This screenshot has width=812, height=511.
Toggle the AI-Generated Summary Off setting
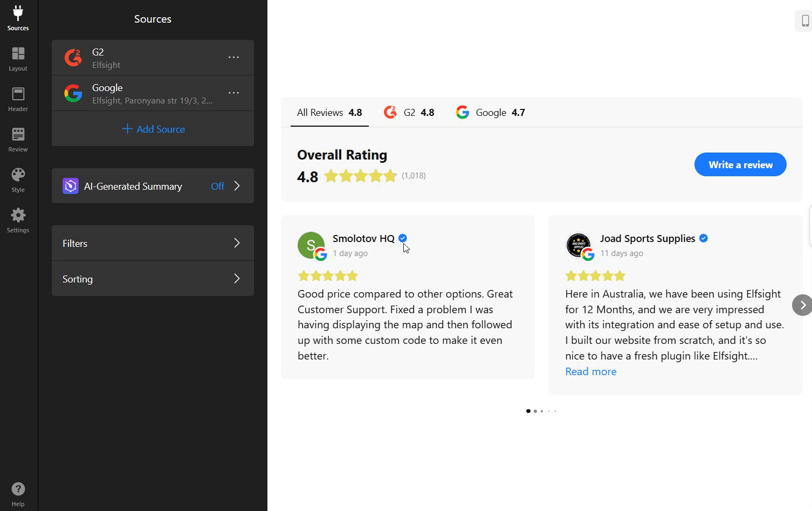click(x=217, y=186)
